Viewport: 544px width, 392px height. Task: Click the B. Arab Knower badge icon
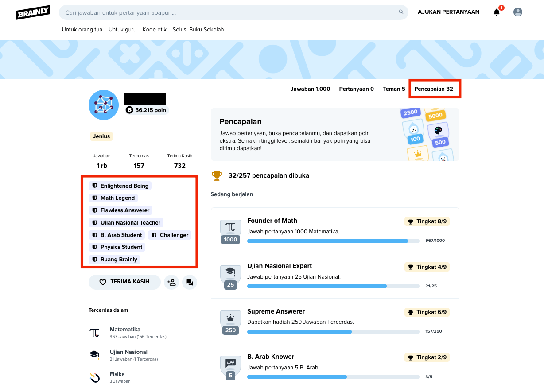230,368
